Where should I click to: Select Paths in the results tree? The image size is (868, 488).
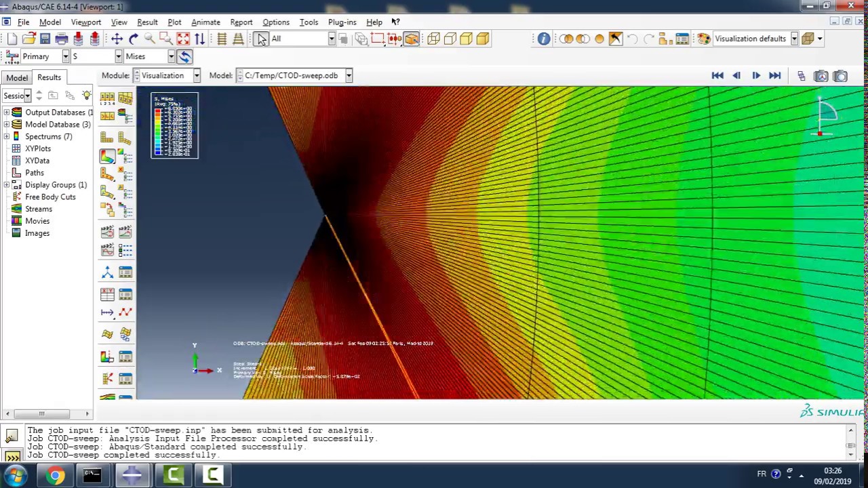(35, 173)
